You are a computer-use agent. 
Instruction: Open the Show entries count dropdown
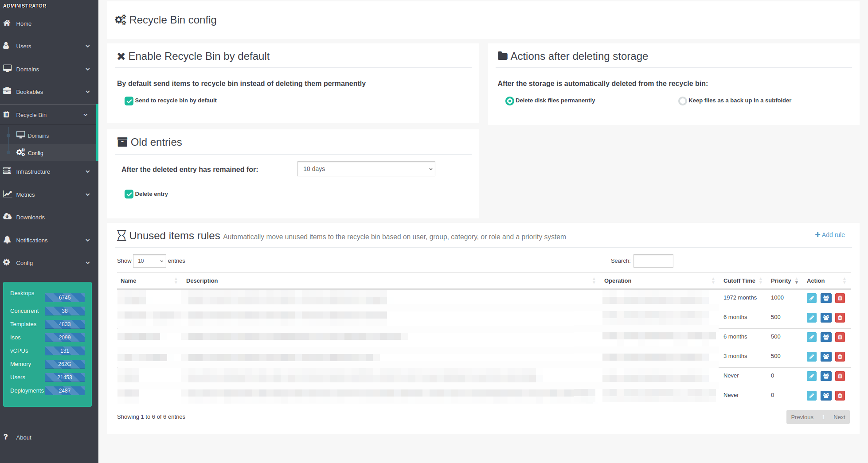point(149,261)
